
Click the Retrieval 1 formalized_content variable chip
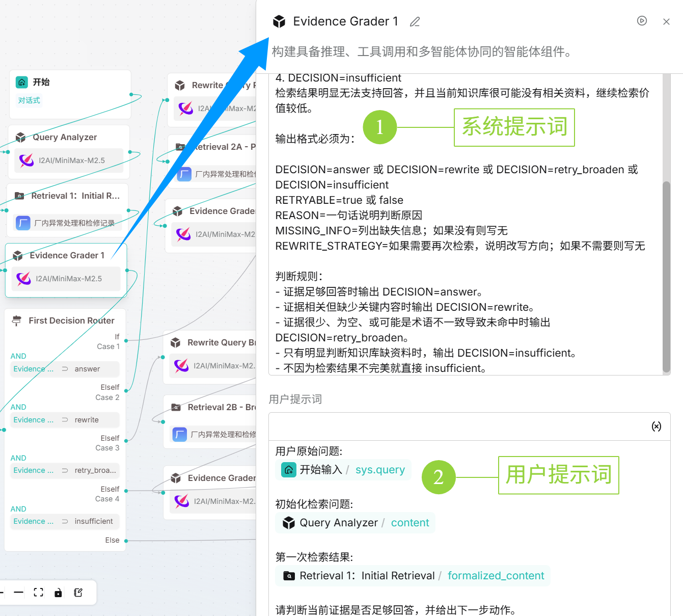click(x=413, y=576)
